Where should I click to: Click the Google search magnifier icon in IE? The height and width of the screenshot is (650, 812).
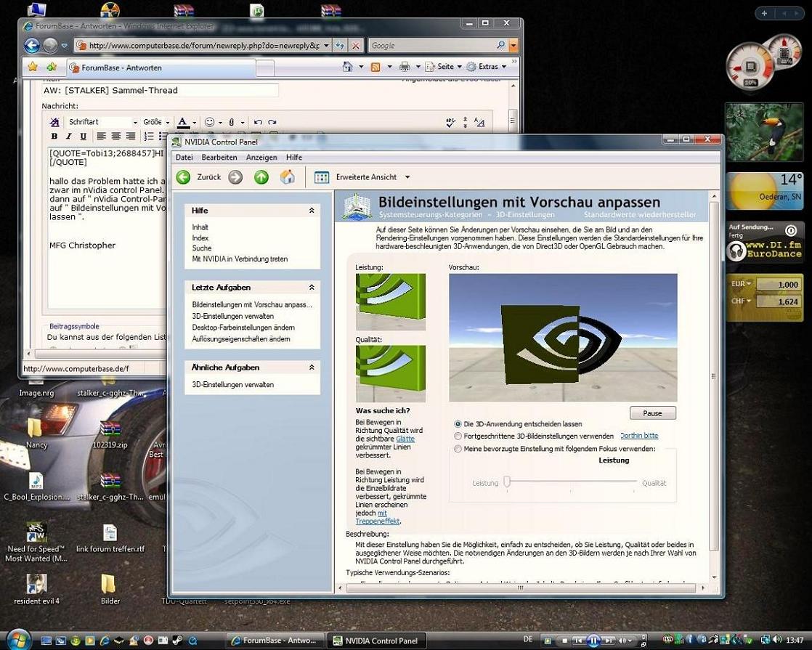click(x=500, y=45)
